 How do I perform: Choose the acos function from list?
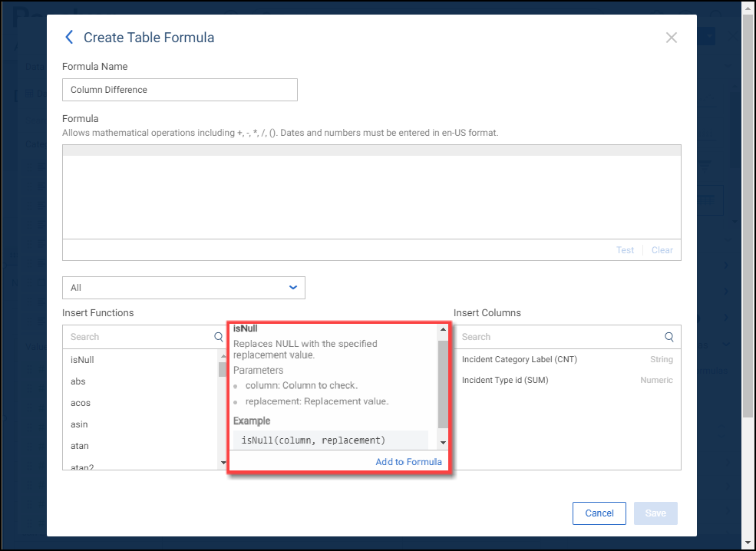coord(79,403)
